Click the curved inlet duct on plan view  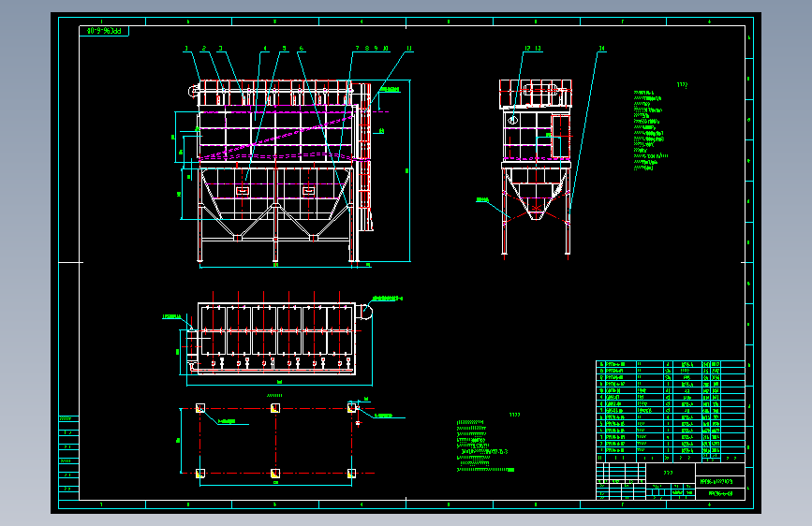point(365,311)
